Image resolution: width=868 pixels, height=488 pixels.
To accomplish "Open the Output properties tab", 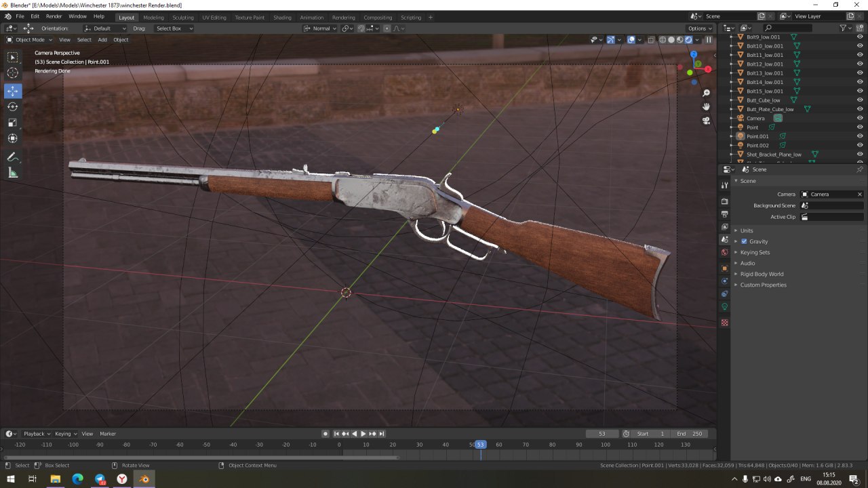I will (724, 214).
